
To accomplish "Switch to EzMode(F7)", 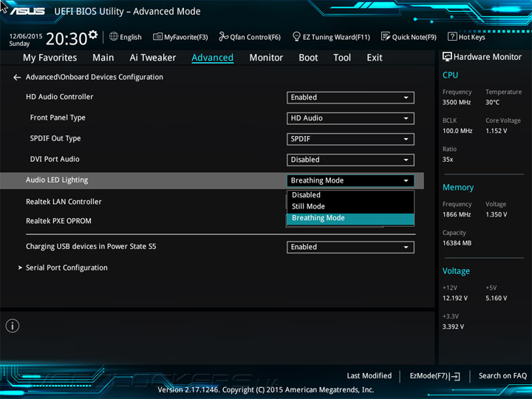I will [434, 376].
